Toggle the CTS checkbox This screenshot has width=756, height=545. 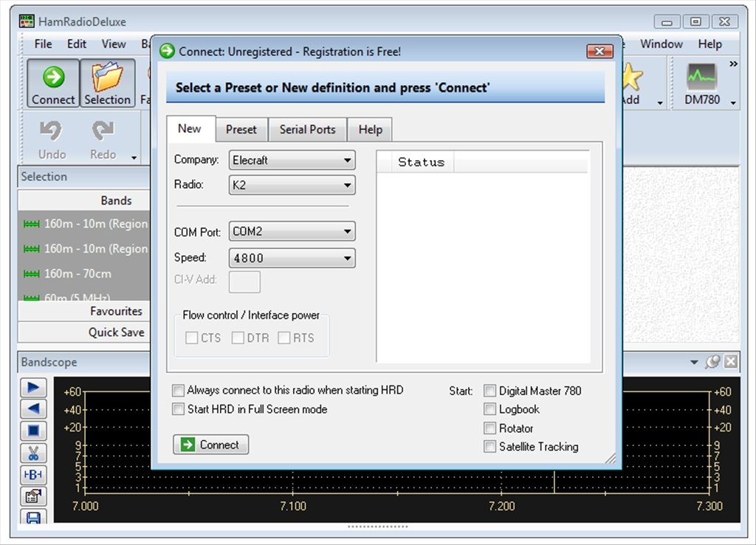click(x=191, y=337)
